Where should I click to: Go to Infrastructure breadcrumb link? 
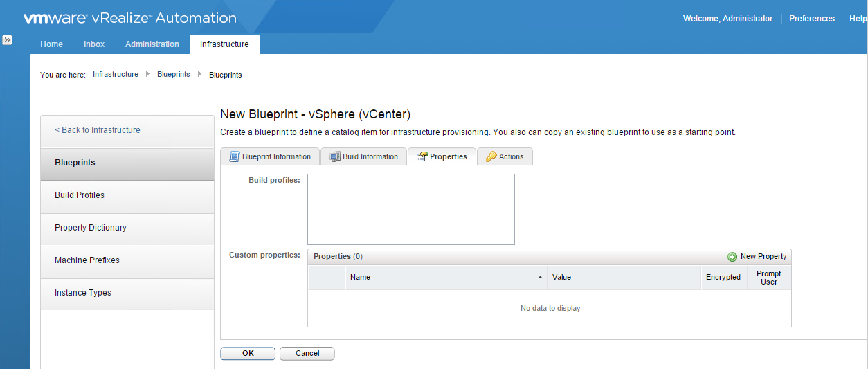click(x=116, y=74)
